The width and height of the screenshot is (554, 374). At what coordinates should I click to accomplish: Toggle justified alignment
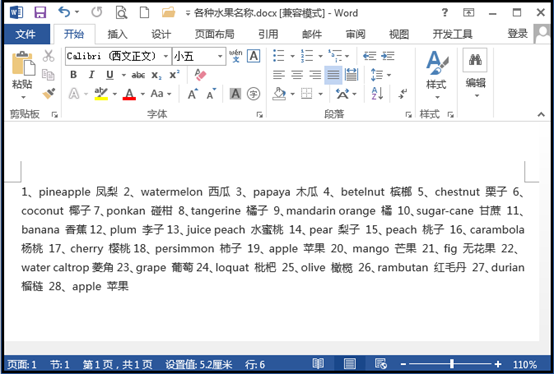pos(333,75)
